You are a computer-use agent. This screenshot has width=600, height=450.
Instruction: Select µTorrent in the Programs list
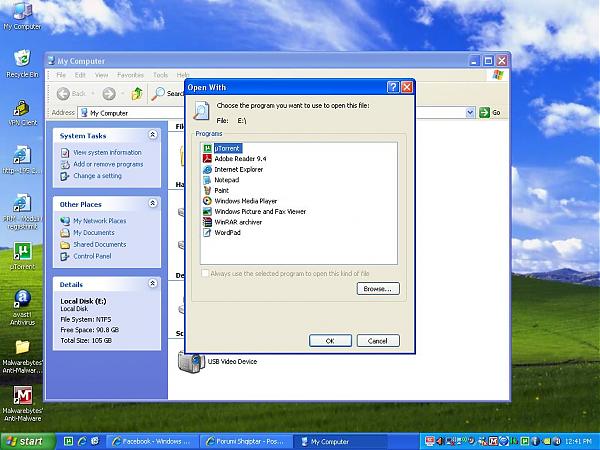[x=227, y=148]
